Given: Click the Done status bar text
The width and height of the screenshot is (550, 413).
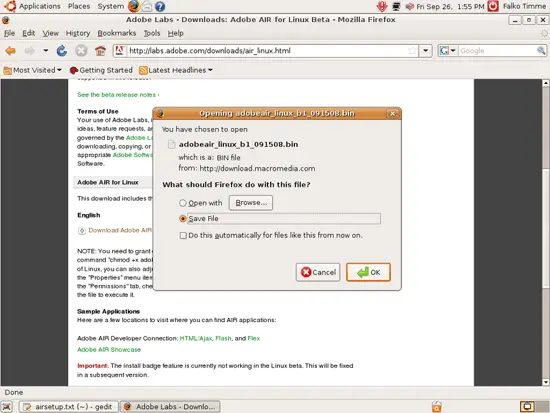Looking at the screenshot, I should click(x=14, y=392).
